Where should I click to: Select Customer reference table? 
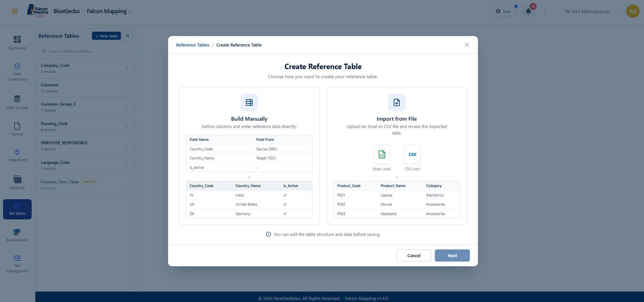point(85,88)
